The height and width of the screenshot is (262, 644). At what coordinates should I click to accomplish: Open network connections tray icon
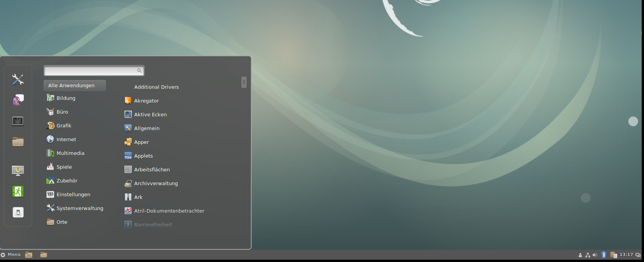[587, 255]
